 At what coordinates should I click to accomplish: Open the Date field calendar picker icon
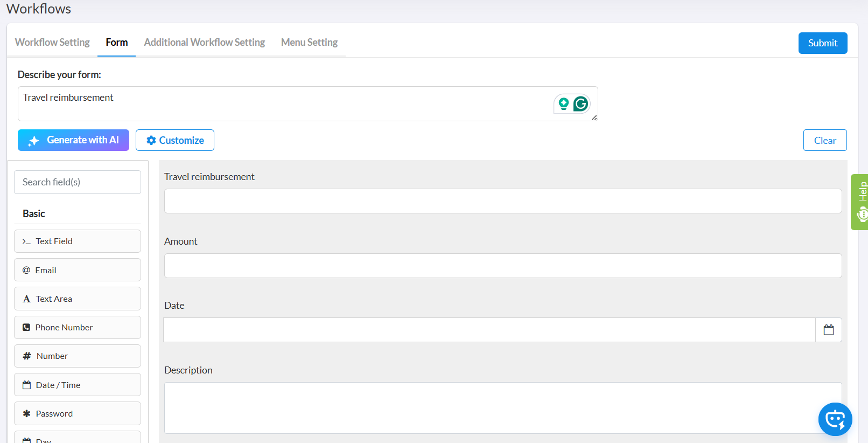pyautogui.click(x=828, y=330)
